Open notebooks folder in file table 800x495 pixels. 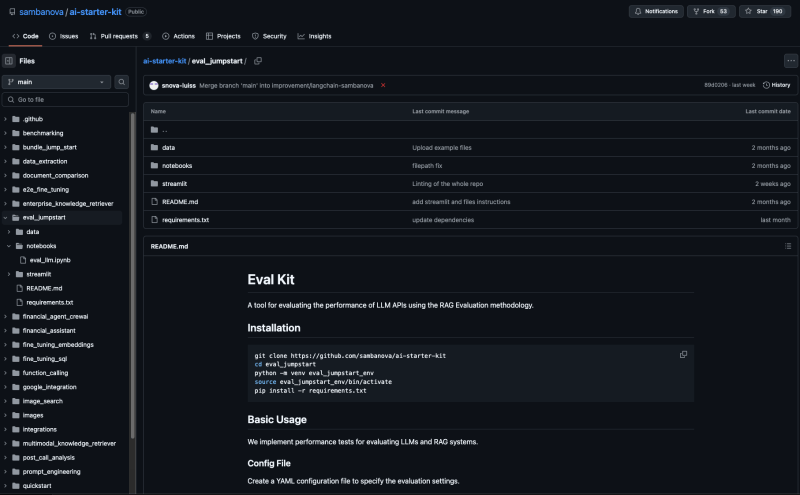(x=177, y=165)
